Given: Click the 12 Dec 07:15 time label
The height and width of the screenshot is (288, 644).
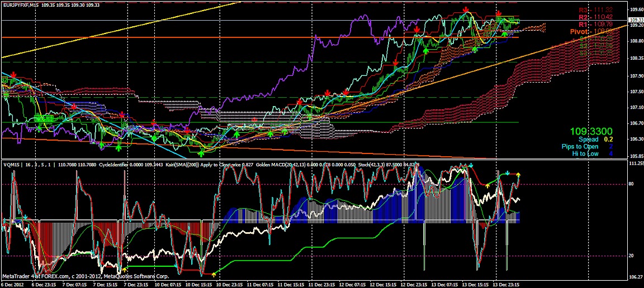Looking at the screenshot, I should pos(352,284).
